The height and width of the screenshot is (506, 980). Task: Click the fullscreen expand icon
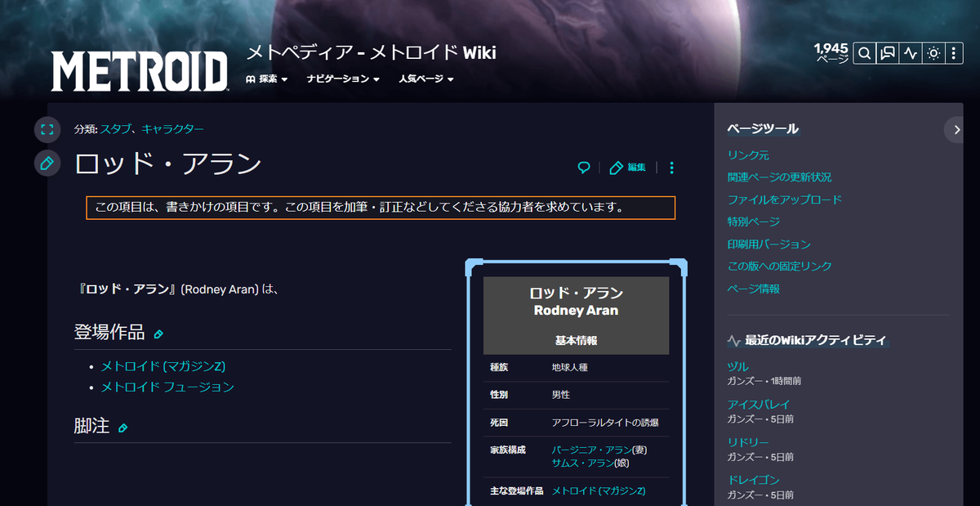(x=47, y=129)
